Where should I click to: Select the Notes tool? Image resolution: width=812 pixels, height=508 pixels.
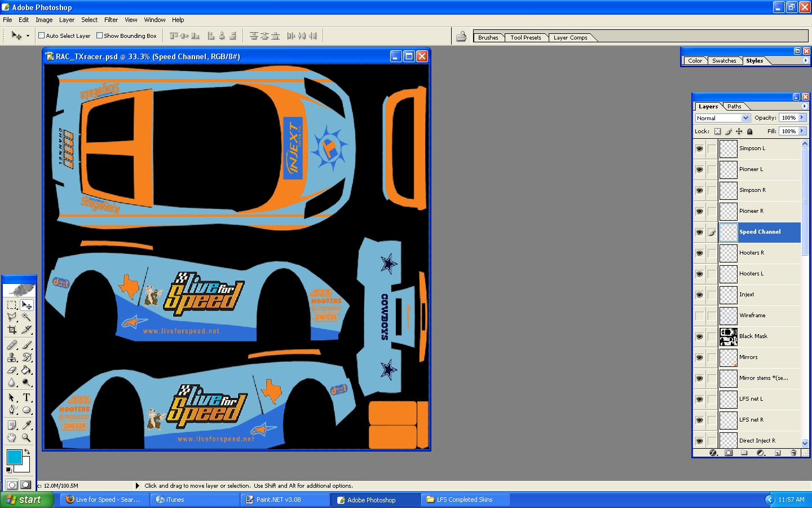coord(12,425)
